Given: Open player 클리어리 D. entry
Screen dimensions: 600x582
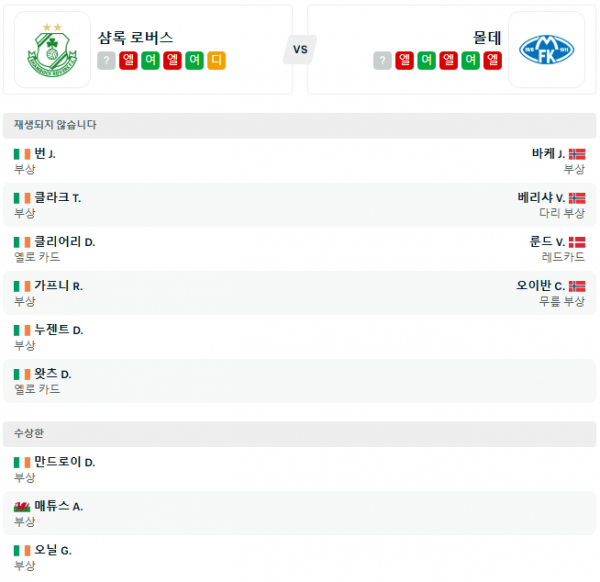Looking at the screenshot, I should click(x=64, y=242).
